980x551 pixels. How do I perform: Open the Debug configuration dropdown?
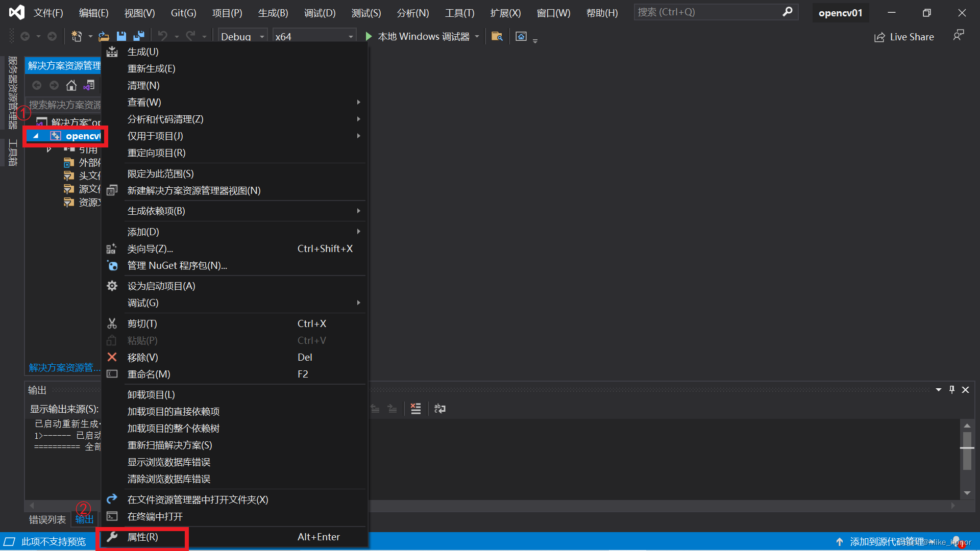point(262,37)
